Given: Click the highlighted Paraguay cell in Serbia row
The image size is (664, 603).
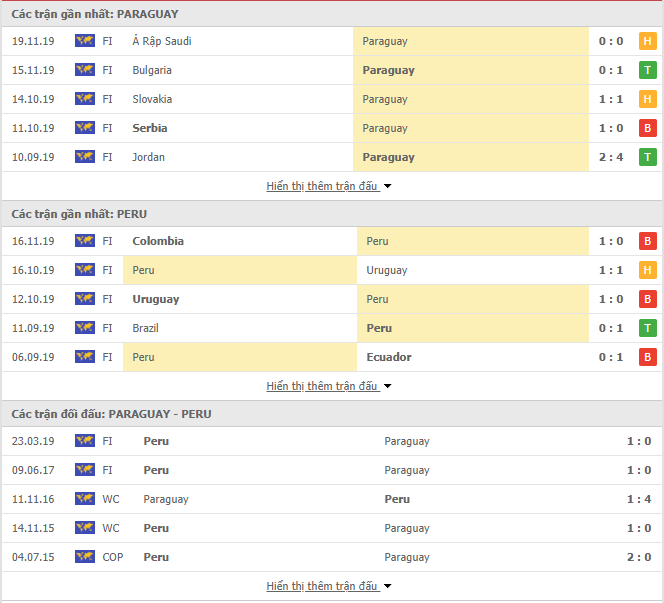Looking at the screenshot, I should [471, 128].
